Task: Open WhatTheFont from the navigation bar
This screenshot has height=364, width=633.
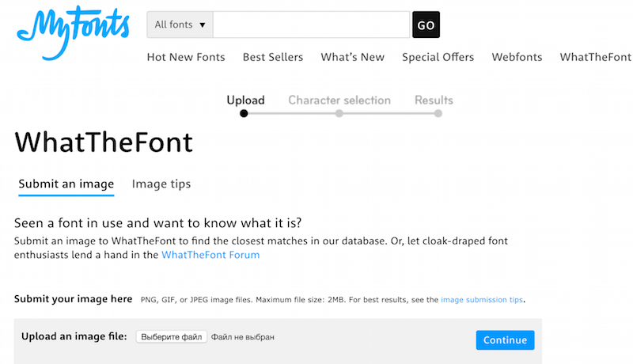Action: [595, 57]
